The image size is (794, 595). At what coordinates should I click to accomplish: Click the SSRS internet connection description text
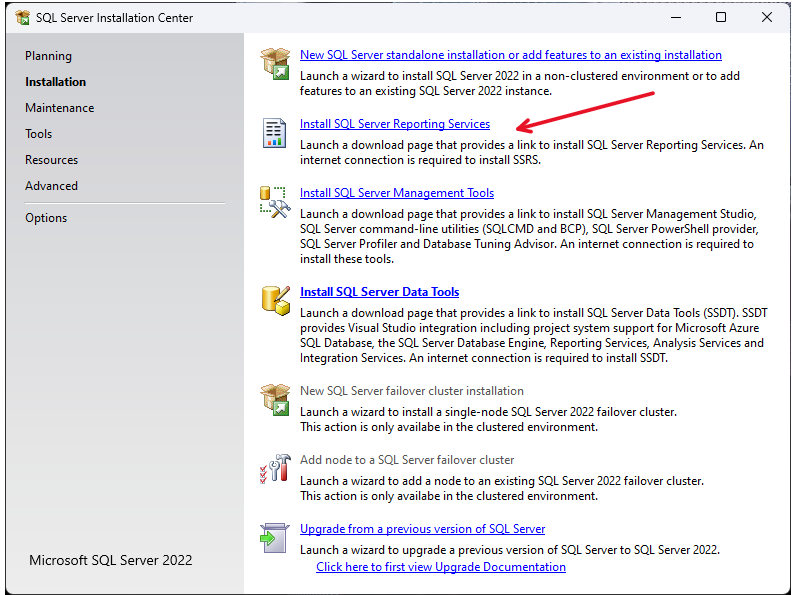pyautogui.click(x=532, y=152)
